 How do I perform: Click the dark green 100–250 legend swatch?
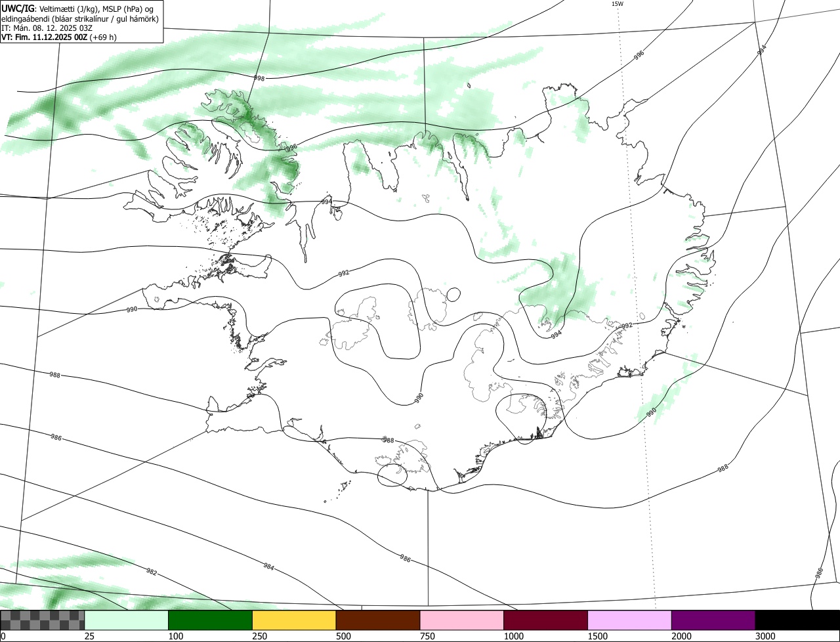point(211,620)
